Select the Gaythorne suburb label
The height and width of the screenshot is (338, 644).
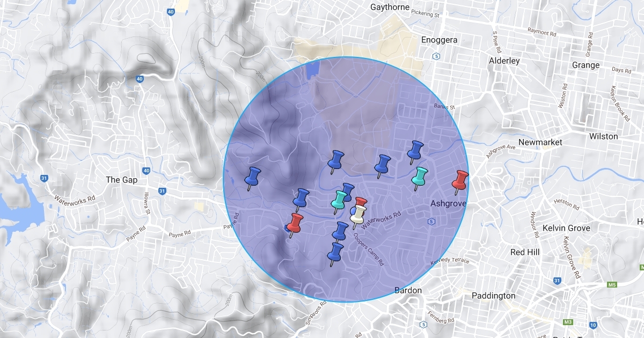pos(390,8)
